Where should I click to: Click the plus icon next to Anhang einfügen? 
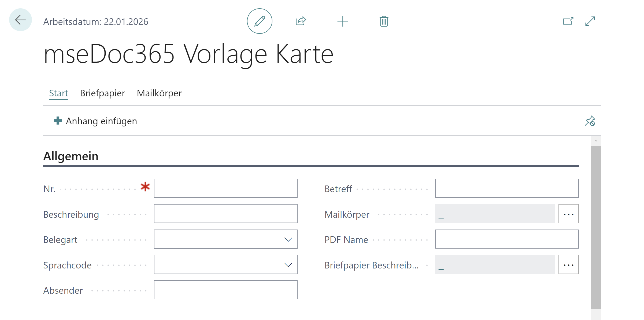tap(57, 121)
